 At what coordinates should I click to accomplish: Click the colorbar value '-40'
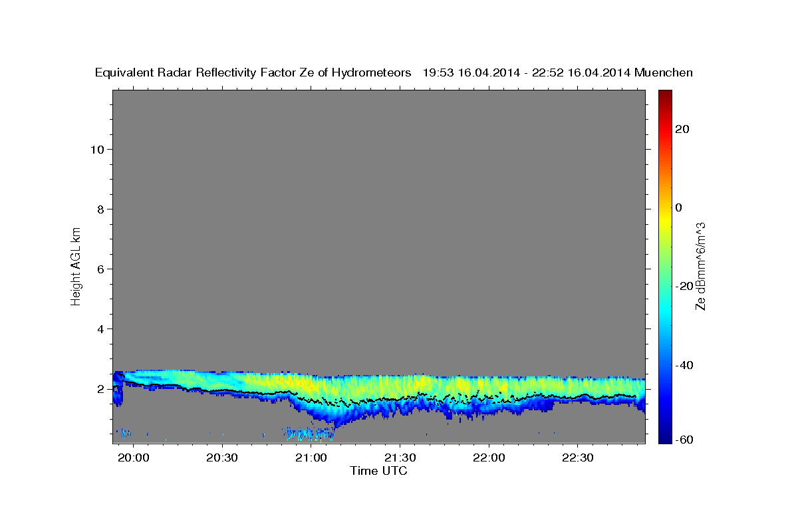point(684,365)
